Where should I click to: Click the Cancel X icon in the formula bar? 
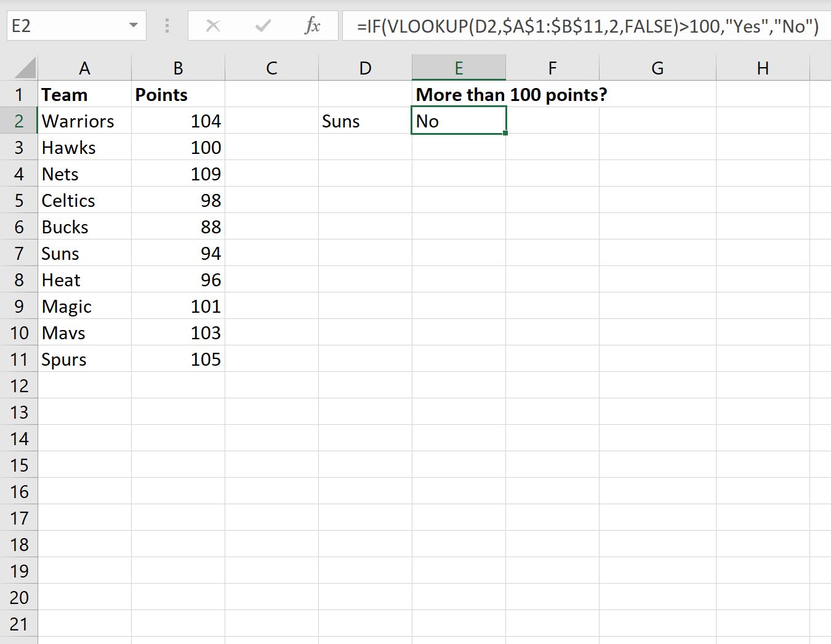[x=213, y=26]
